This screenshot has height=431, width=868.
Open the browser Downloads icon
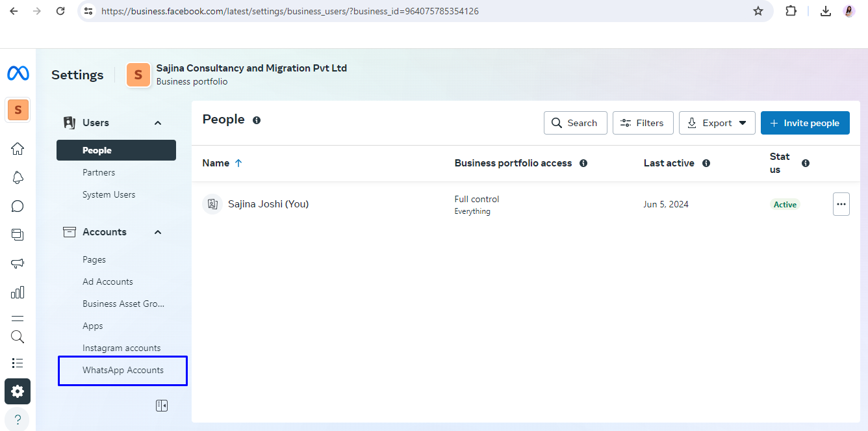click(826, 11)
